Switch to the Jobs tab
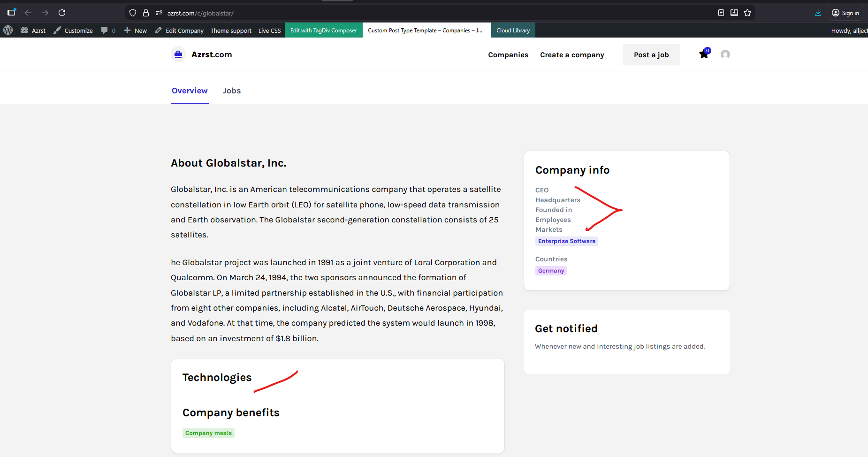 [232, 91]
